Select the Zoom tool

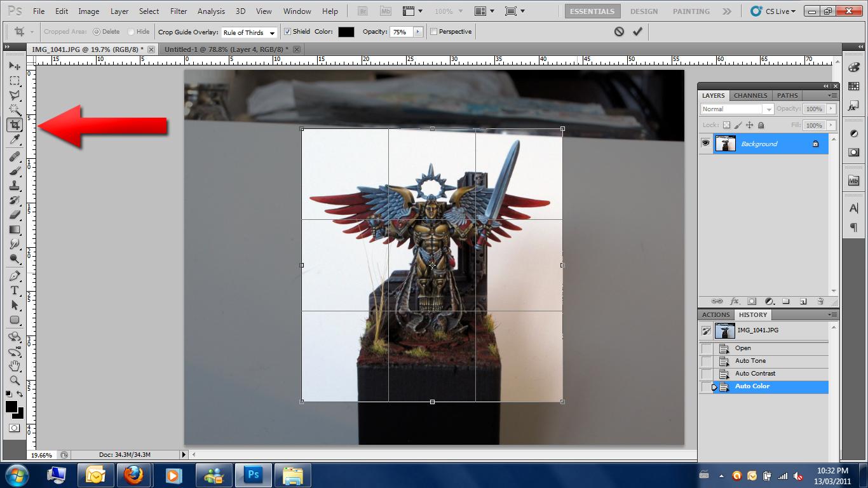tap(15, 381)
